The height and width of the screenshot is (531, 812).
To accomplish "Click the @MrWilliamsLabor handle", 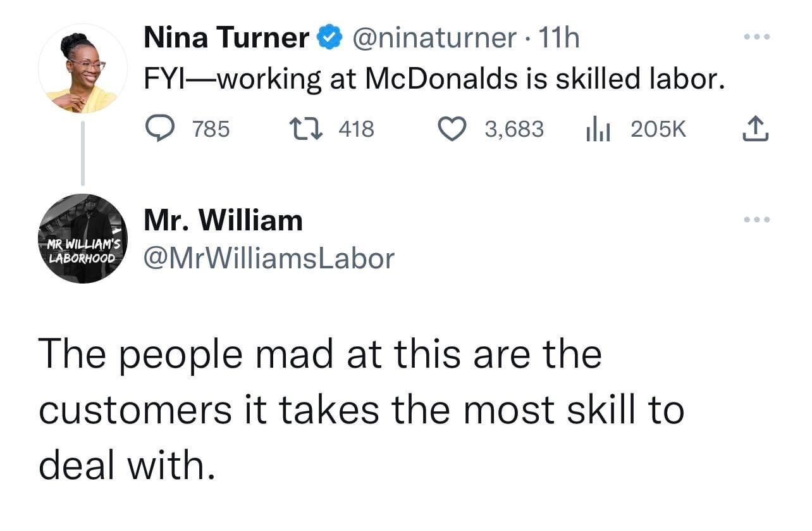I will (x=269, y=258).
